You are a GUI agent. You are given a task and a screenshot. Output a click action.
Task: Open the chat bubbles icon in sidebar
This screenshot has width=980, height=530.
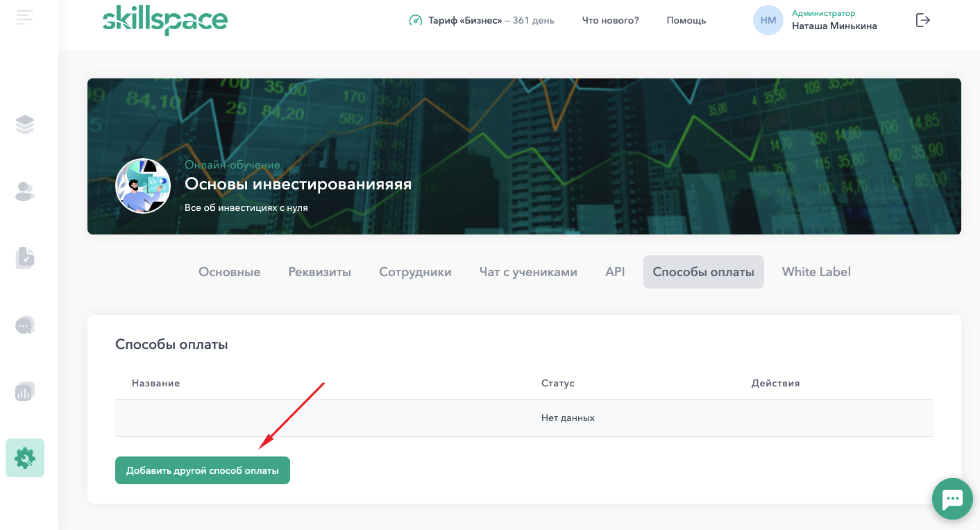point(25,325)
